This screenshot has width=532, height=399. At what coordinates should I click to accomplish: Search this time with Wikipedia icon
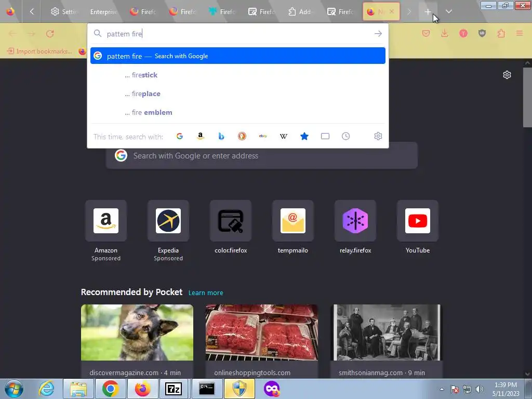(284, 136)
